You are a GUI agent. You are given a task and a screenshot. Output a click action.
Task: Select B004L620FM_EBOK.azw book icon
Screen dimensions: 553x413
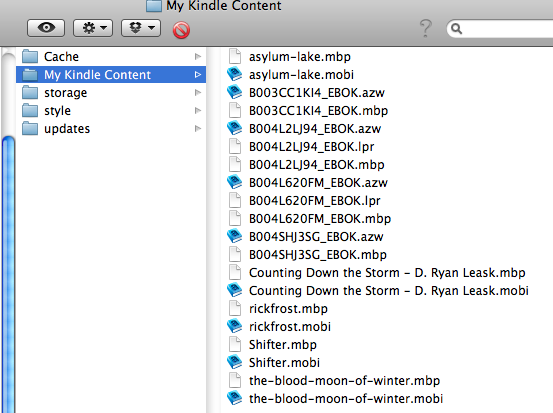[234, 182]
